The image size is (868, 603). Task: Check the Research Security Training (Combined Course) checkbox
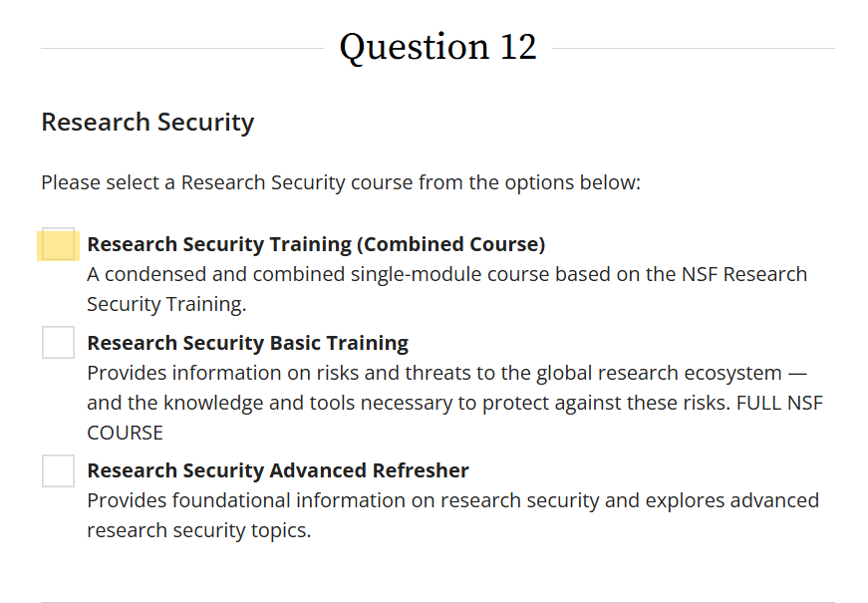[58, 244]
